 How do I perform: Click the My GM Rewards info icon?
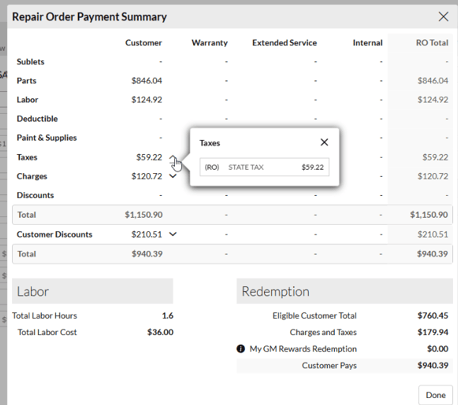(x=241, y=349)
